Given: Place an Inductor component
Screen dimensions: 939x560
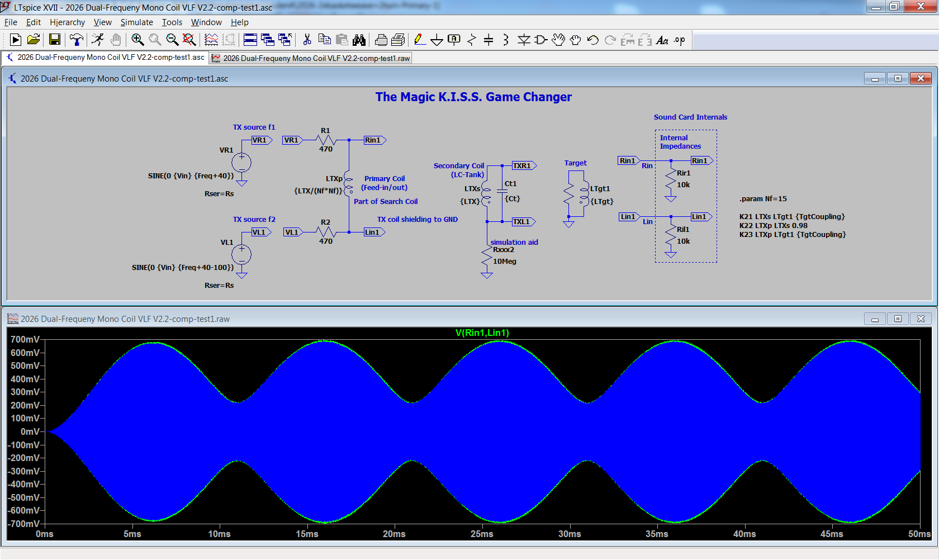Looking at the screenshot, I should (x=506, y=40).
